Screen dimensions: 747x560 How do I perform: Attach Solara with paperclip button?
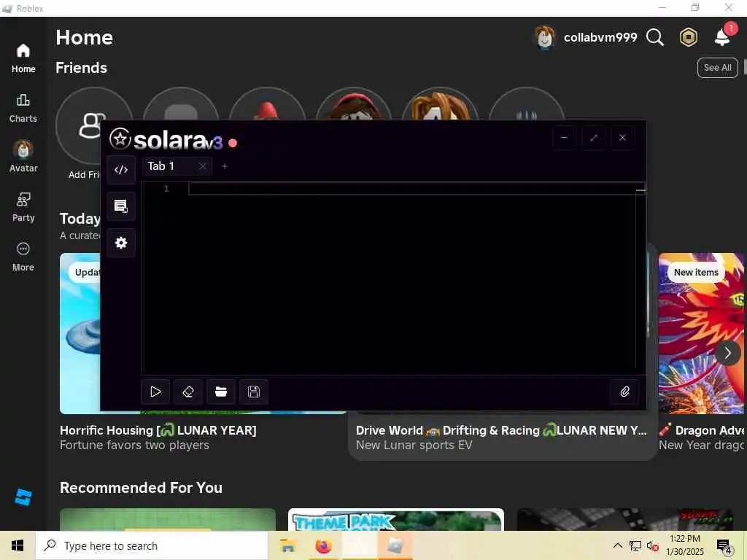tap(624, 392)
